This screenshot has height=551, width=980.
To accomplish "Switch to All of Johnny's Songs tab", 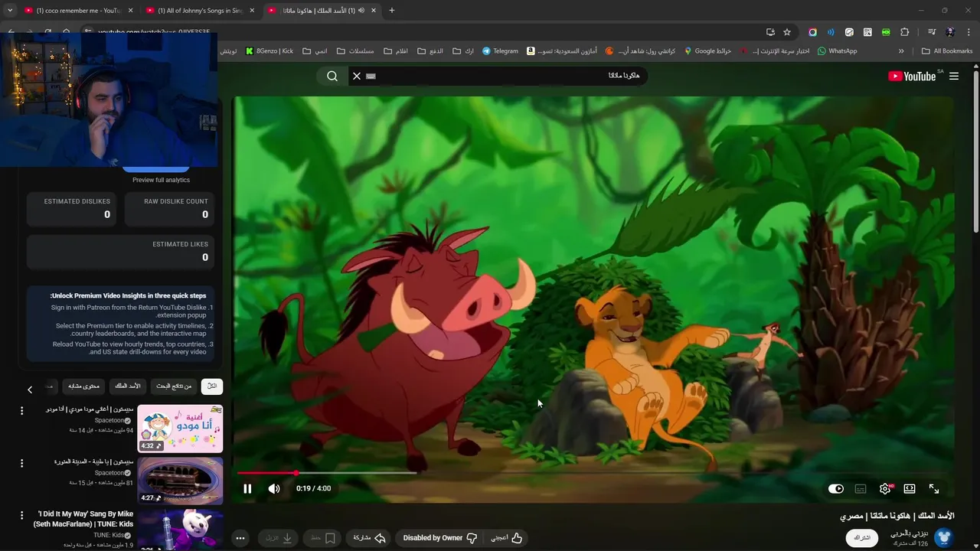I will pos(201,11).
